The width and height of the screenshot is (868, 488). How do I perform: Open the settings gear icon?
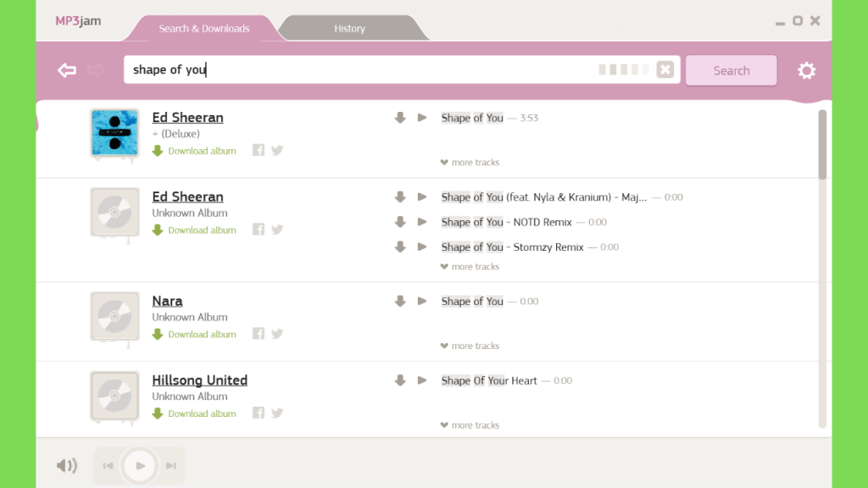point(807,70)
